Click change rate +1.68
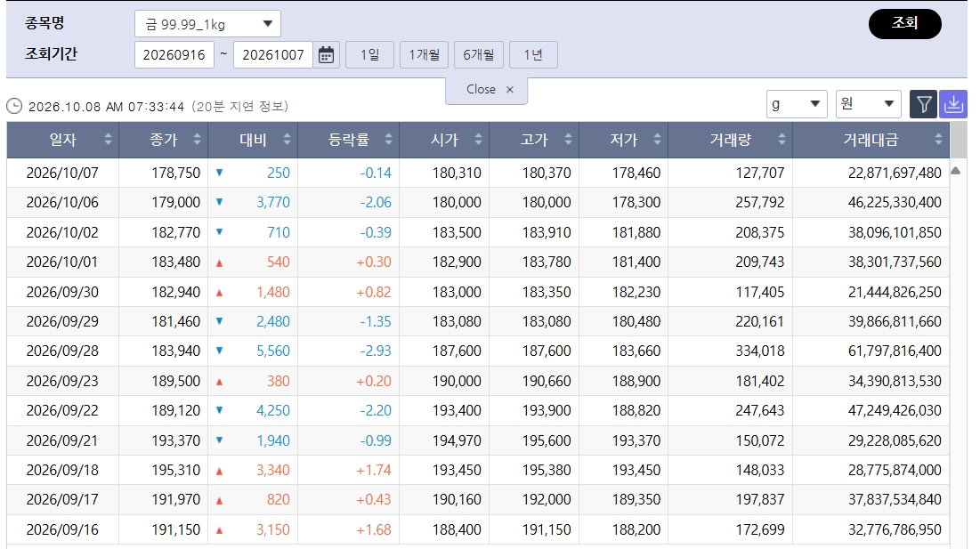The image size is (980, 549). point(374,529)
